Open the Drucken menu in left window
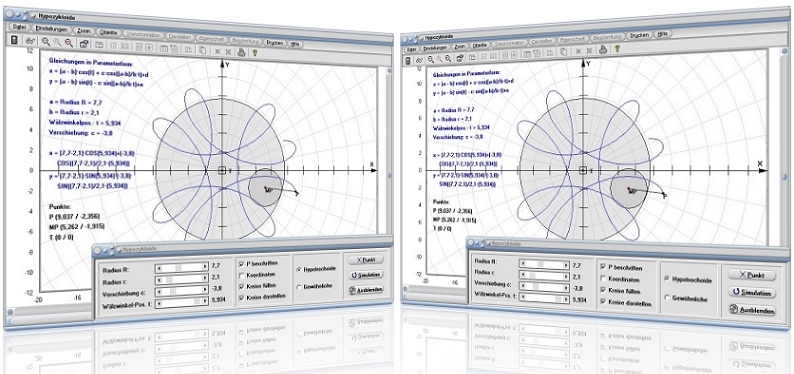 point(274,43)
